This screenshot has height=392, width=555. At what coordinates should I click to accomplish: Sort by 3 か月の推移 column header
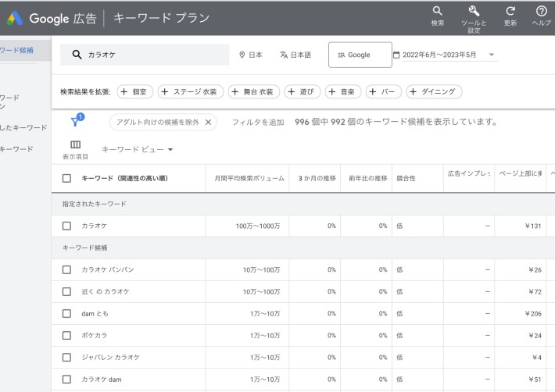click(x=317, y=178)
